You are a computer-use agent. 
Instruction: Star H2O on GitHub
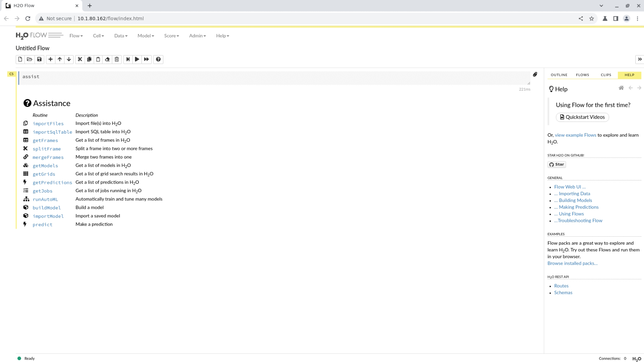[x=556, y=164]
